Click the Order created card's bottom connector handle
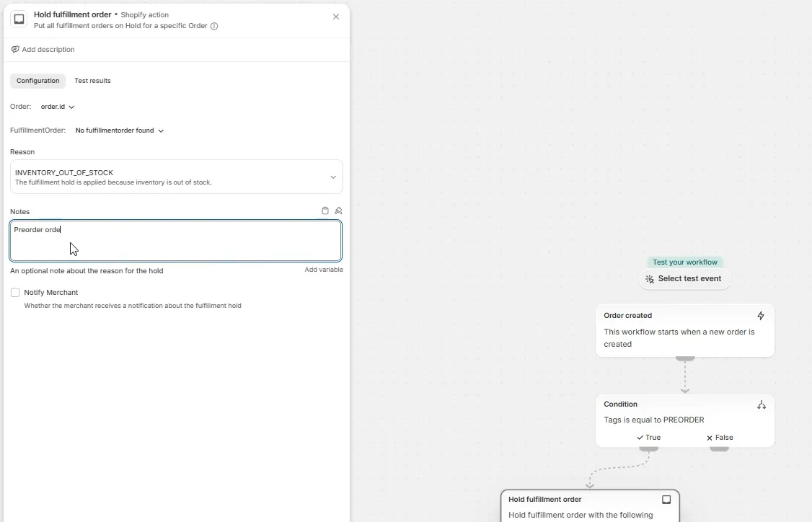 coord(684,358)
